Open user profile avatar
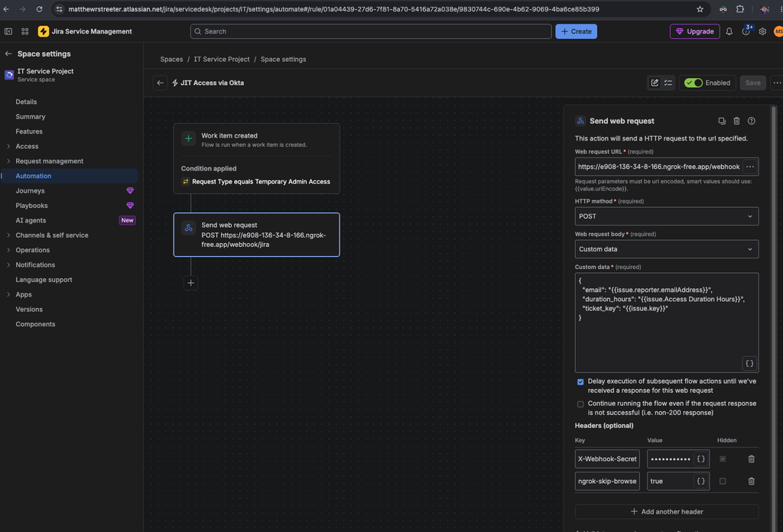 [778, 31]
